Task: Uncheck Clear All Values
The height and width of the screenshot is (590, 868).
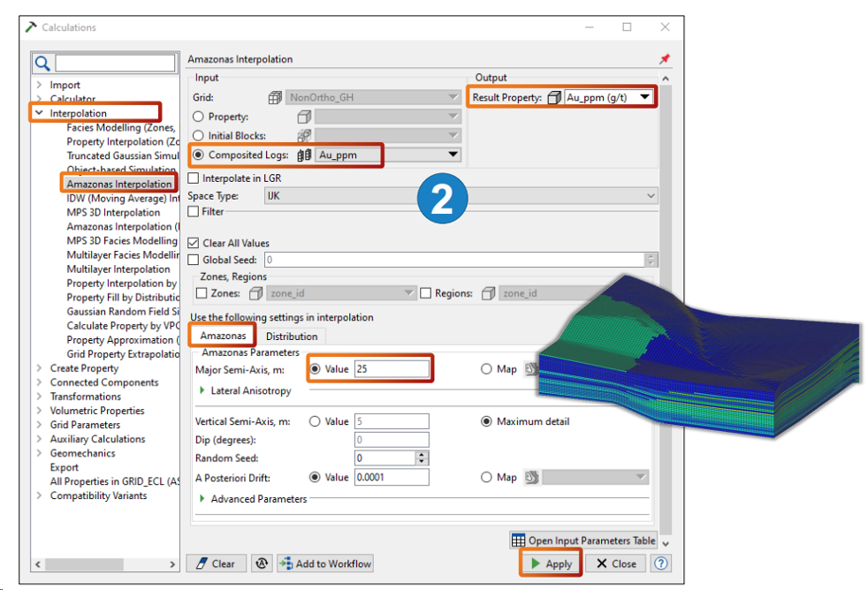Action: [x=194, y=243]
